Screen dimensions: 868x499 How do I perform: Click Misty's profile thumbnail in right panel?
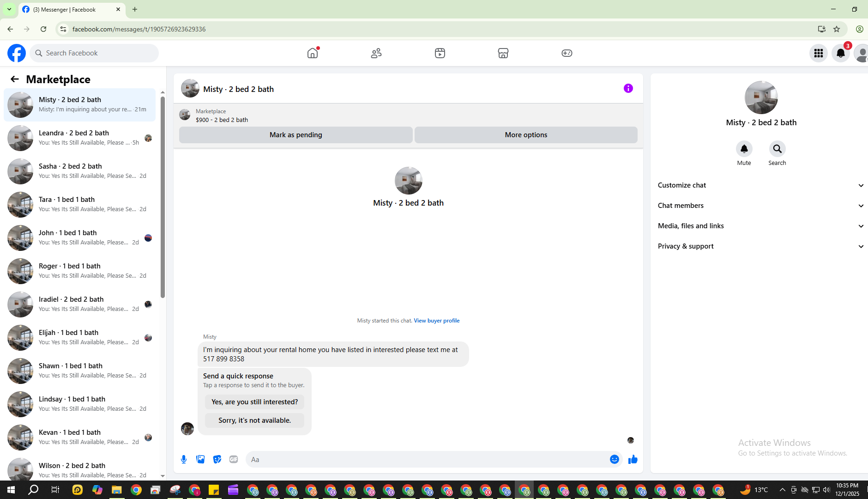coord(761,97)
